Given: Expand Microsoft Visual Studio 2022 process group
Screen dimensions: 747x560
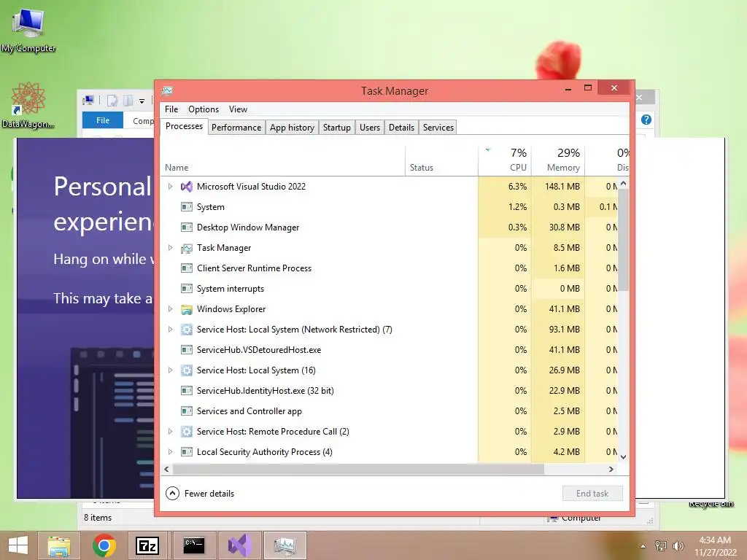Looking at the screenshot, I should 170,187.
